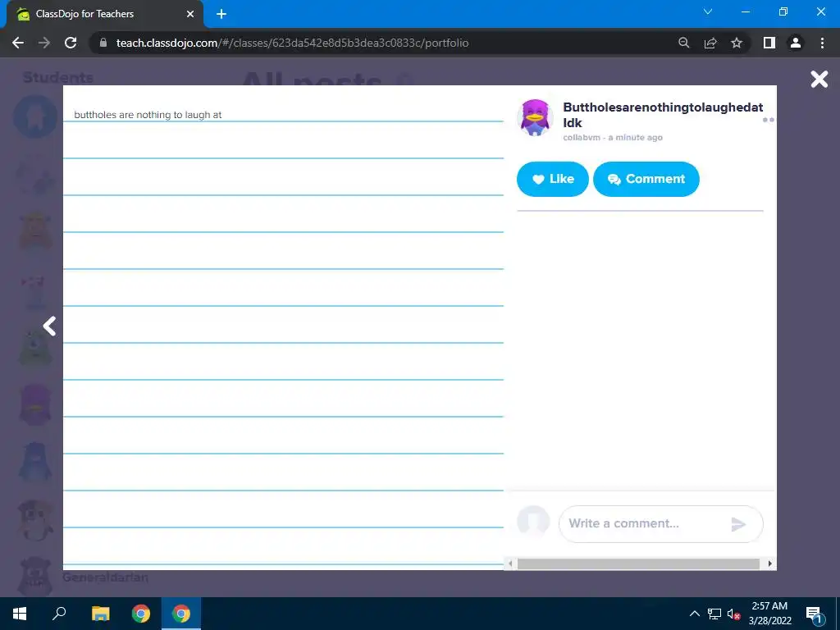Toggle the browser side panel

click(769, 43)
